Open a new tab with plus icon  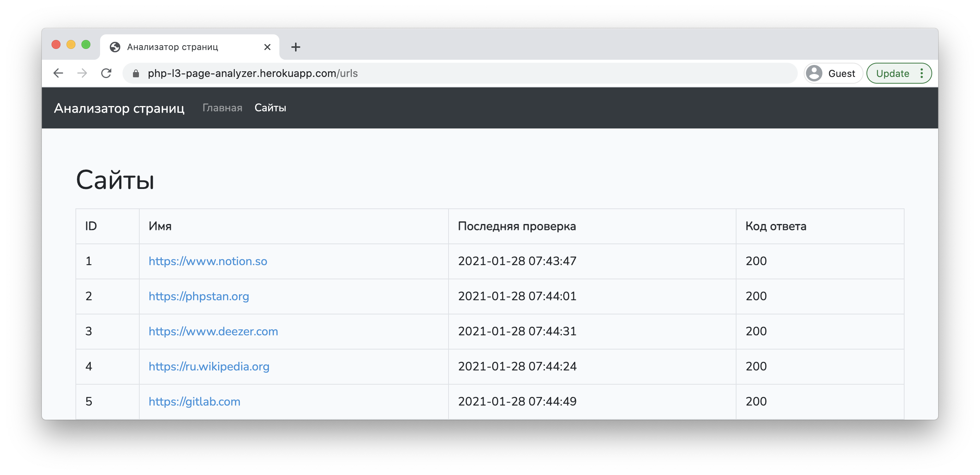coord(295,47)
